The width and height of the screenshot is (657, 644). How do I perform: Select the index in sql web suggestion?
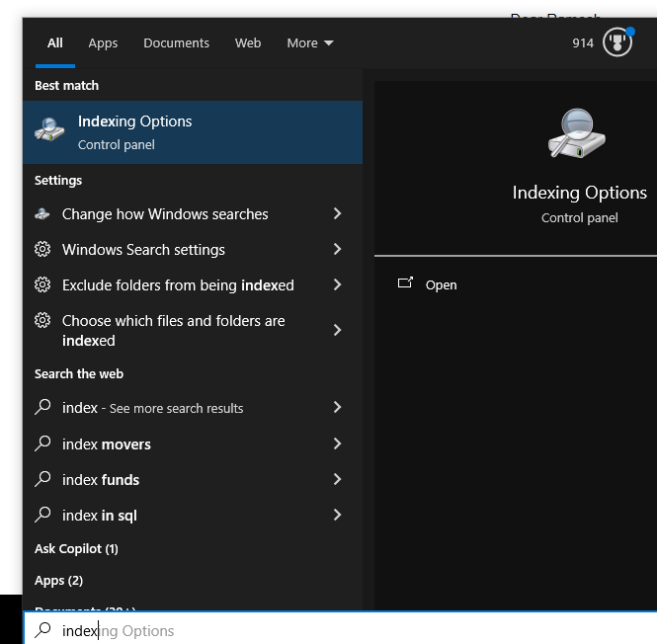click(x=100, y=516)
